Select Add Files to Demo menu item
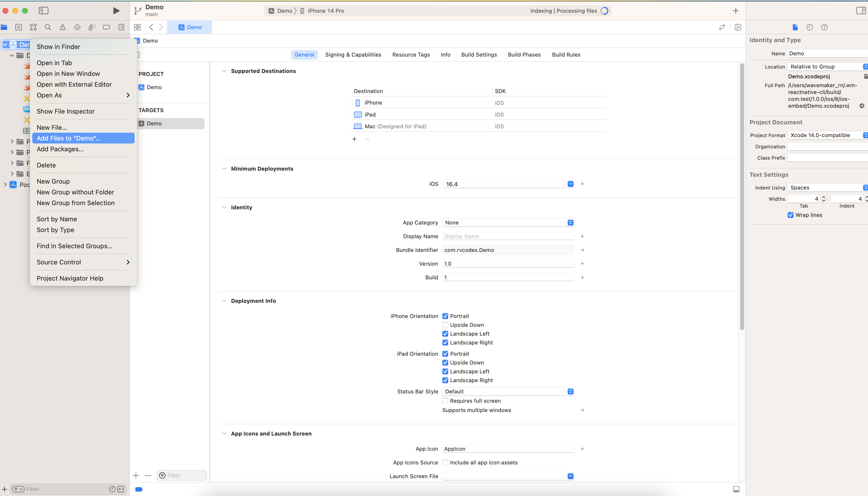 (69, 138)
